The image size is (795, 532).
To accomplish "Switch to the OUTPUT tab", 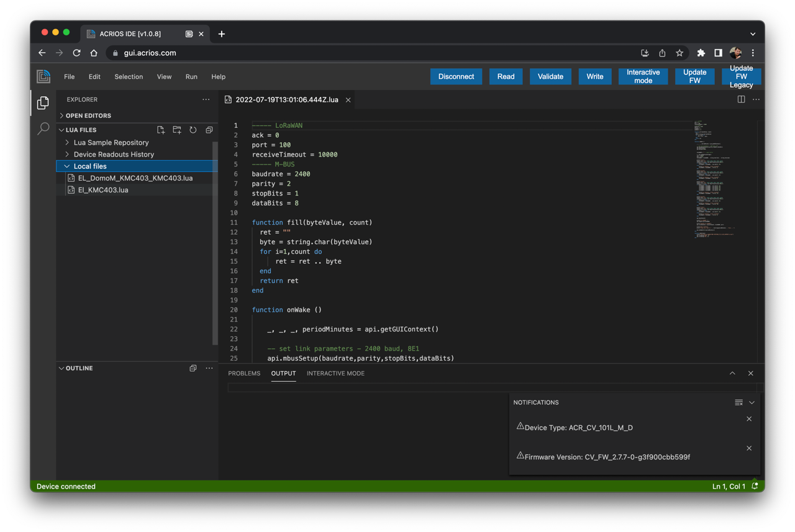I will tap(283, 373).
